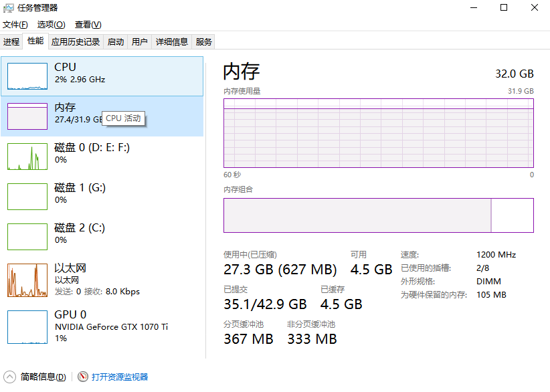Screen dimensions: 550x392
Task: Open the 选项(O) menu
Action: [51, 25]
